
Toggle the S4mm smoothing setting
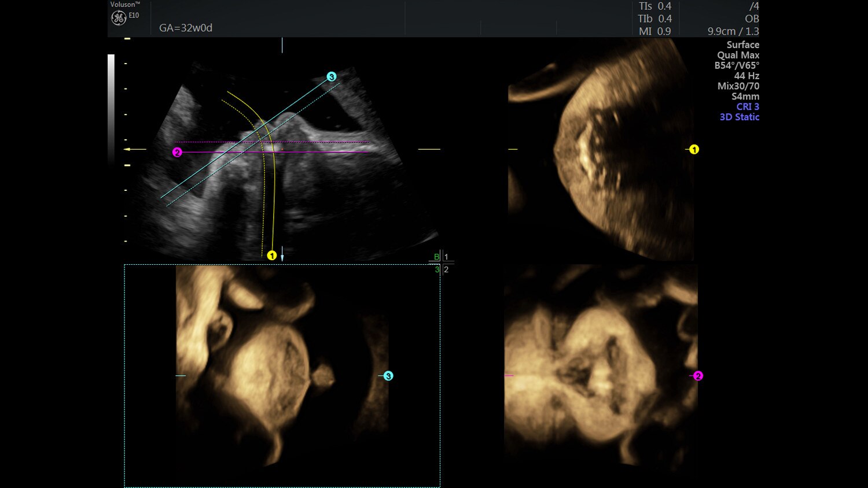pos(746,96)
